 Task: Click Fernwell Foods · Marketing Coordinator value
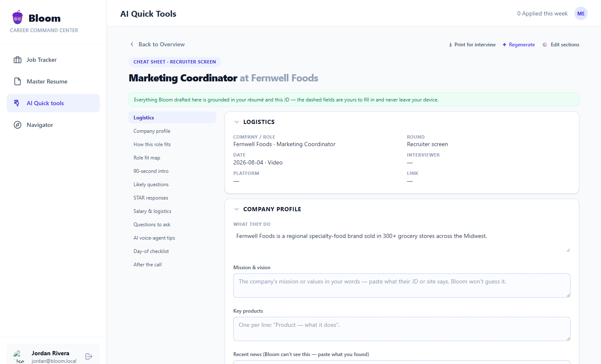(284, 144)
